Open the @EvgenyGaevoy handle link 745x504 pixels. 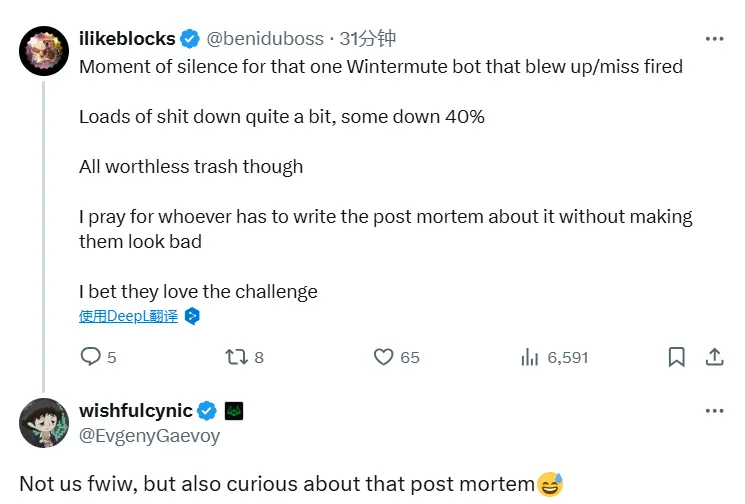click(x=149, y=435)
